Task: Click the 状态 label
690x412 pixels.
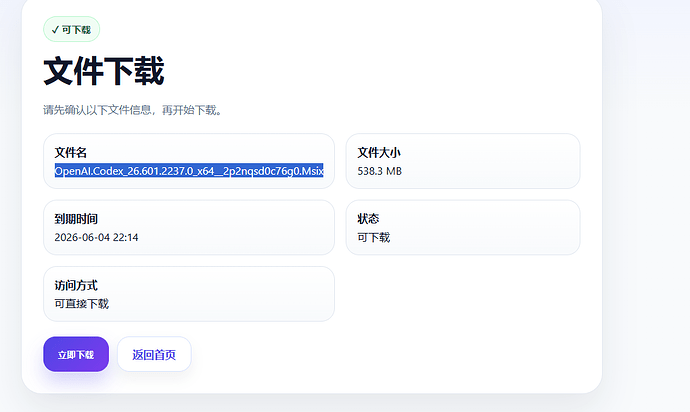Action: pos(368,219)
